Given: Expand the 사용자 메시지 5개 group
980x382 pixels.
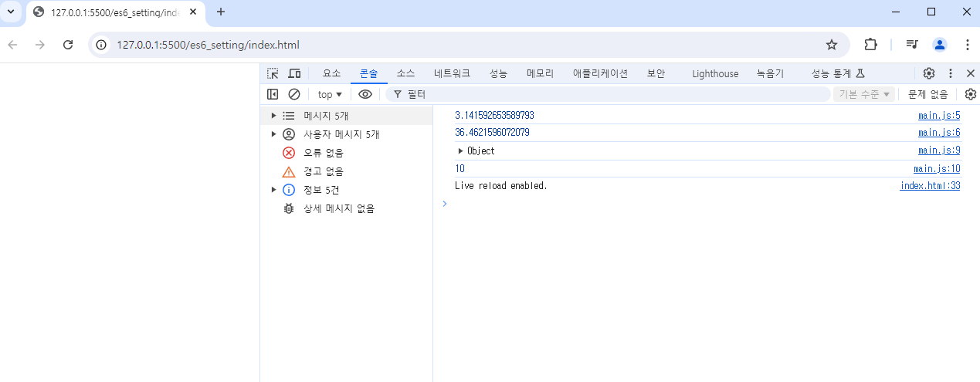Looking at the screenshot, I should pyautogui.click(x=273, y=134).
